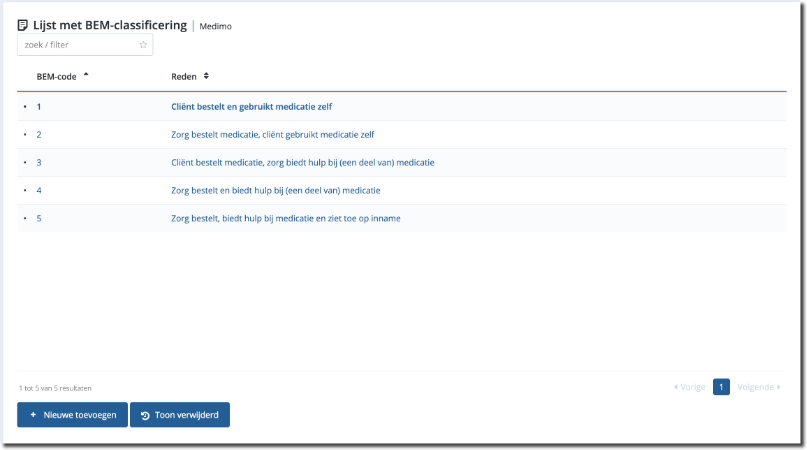
Task: Click the list document icon beside the title
Action: coord(23,25)
